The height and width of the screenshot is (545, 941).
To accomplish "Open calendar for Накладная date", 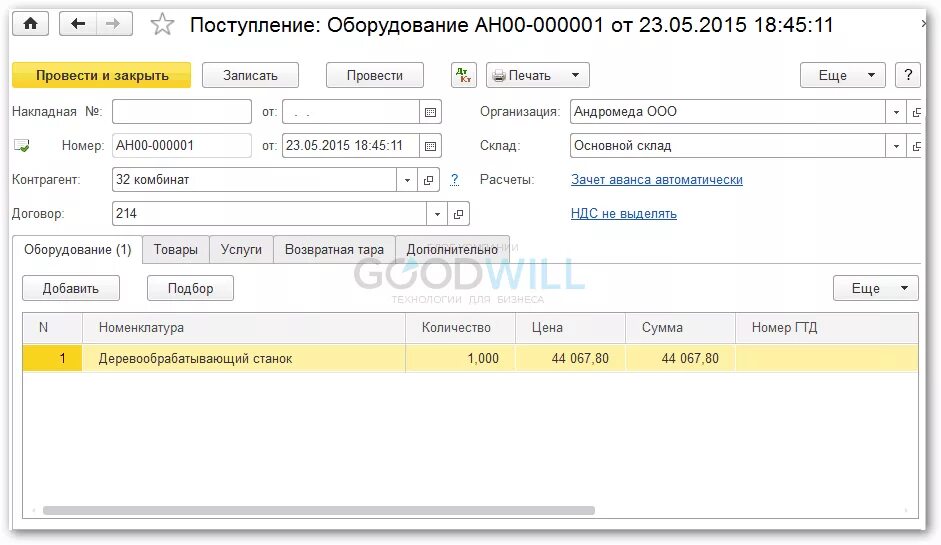I will [x=430, y=112].
